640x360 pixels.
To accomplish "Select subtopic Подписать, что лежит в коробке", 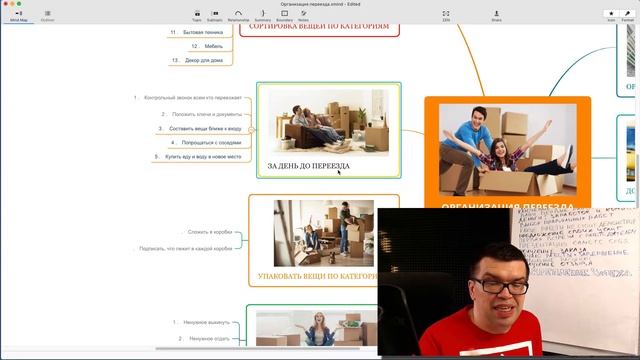I will (186, 249).
